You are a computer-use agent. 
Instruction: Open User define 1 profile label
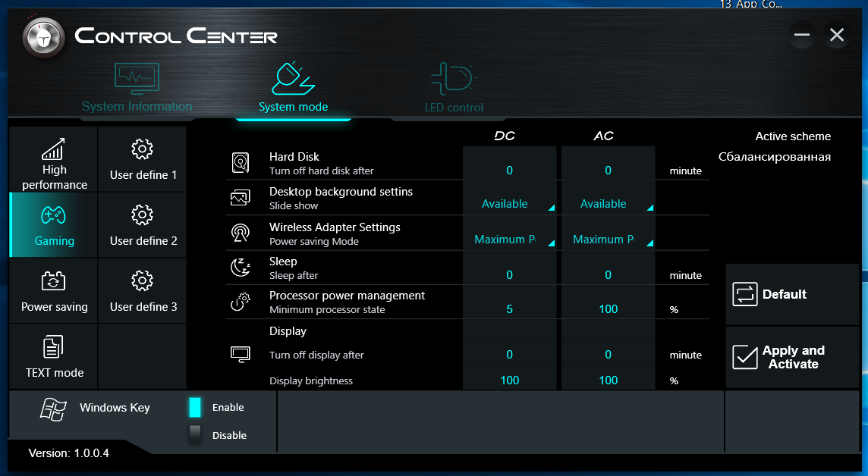[x=143, y=174]
